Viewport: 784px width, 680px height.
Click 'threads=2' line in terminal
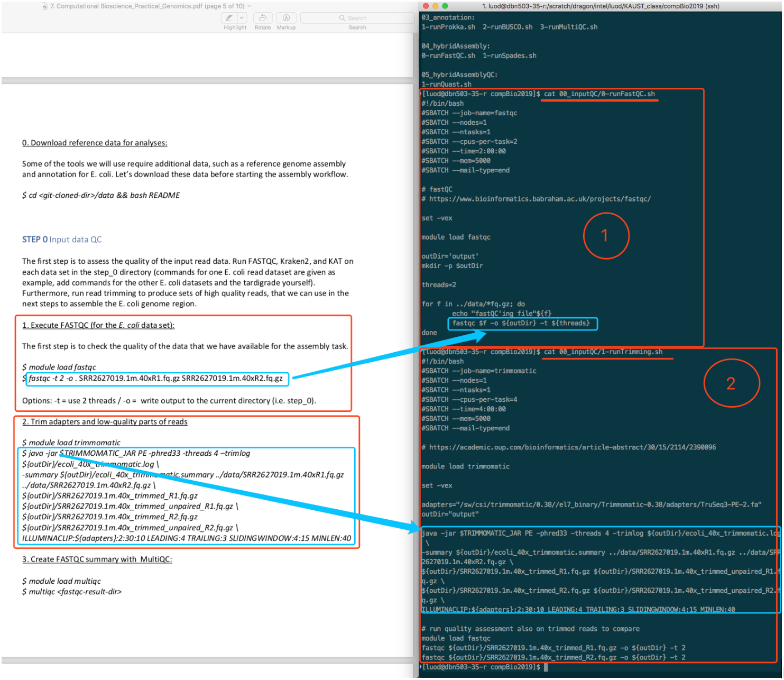click(x=439, y=286)
